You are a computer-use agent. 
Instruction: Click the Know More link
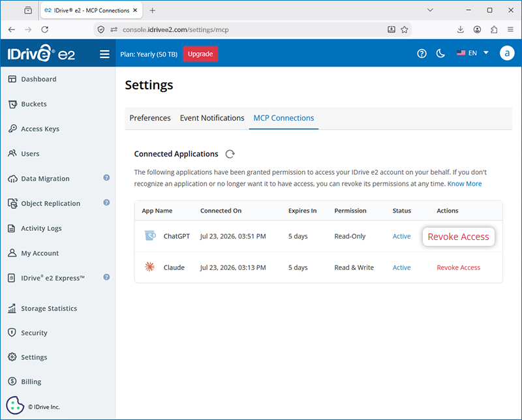tap(465, 184)
